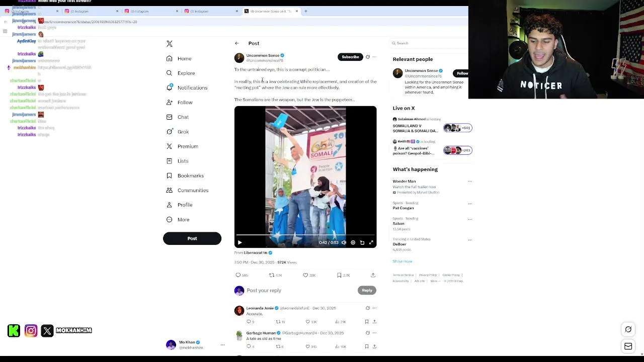Open Home in the X sidebar
Viewport: 644px width, 362px height.
(179, 59)
